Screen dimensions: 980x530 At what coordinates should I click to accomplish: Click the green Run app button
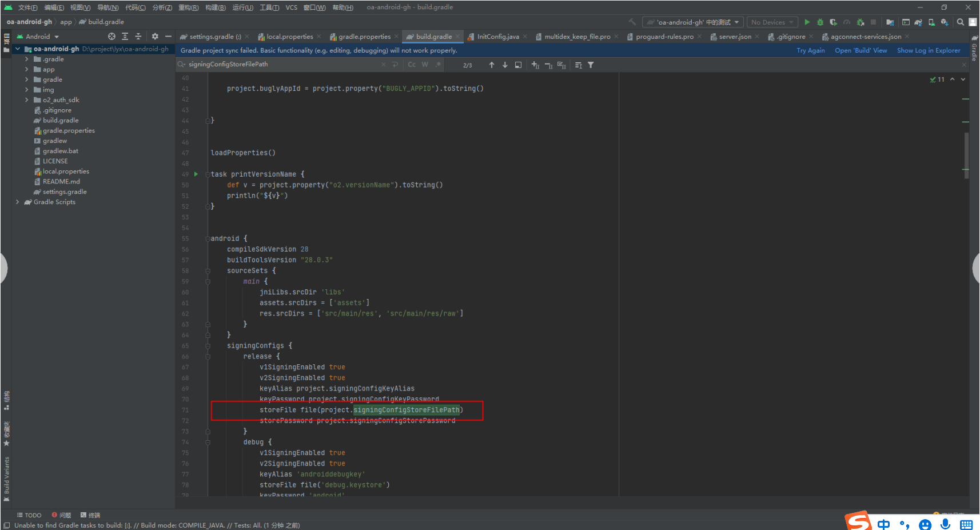[x=807, y=22]
